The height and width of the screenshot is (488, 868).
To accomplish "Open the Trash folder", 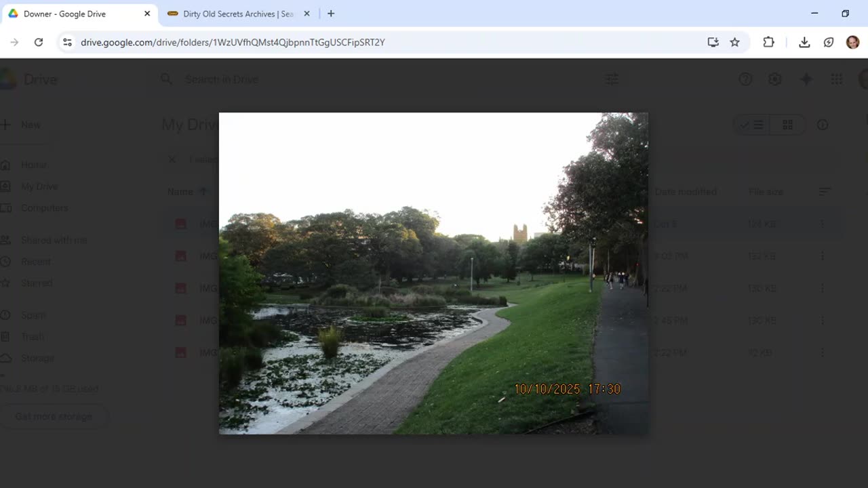I will (32, 336).
